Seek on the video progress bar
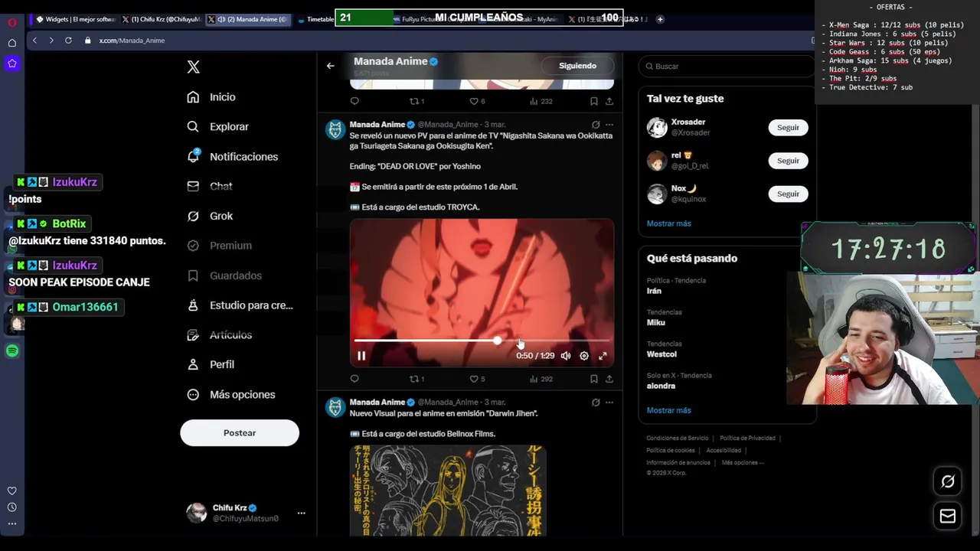This screenshot has width=980, height=551. click(482, 341)
